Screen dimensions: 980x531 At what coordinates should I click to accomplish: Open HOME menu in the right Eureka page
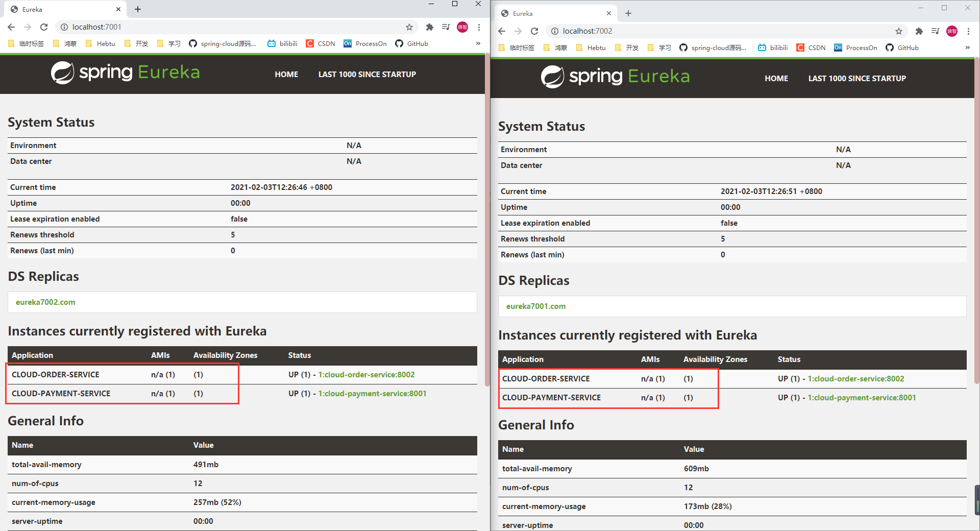point(776,79)
